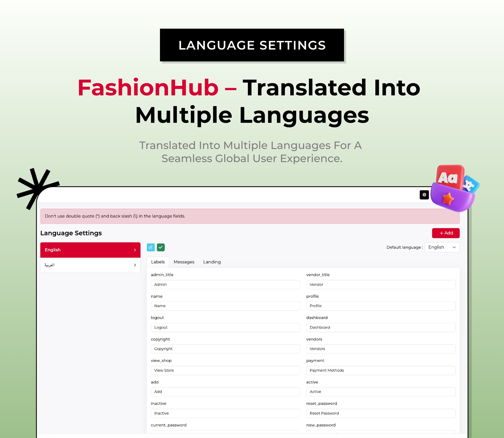Screen dimensions: 504x438
Task: Click the vendor_title input field
Action: 380,284
